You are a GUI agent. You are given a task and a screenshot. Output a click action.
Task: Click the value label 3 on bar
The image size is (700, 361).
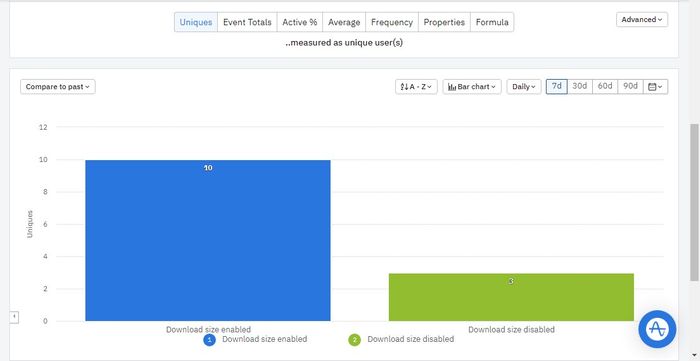511,281
